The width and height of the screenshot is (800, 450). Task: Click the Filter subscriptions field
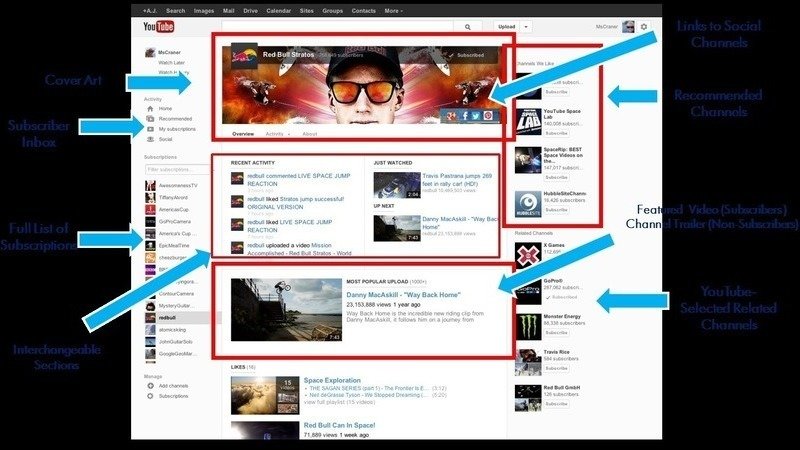click(x=177, y=169)
